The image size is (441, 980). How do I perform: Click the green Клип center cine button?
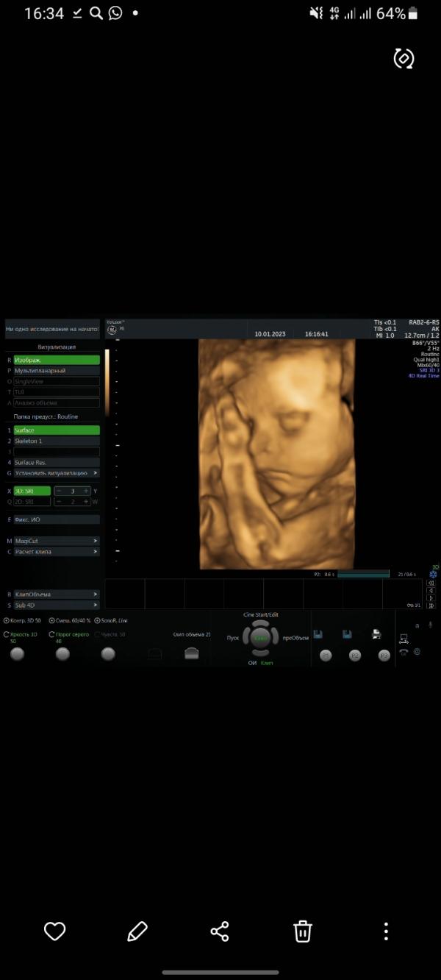pos(261,638)
